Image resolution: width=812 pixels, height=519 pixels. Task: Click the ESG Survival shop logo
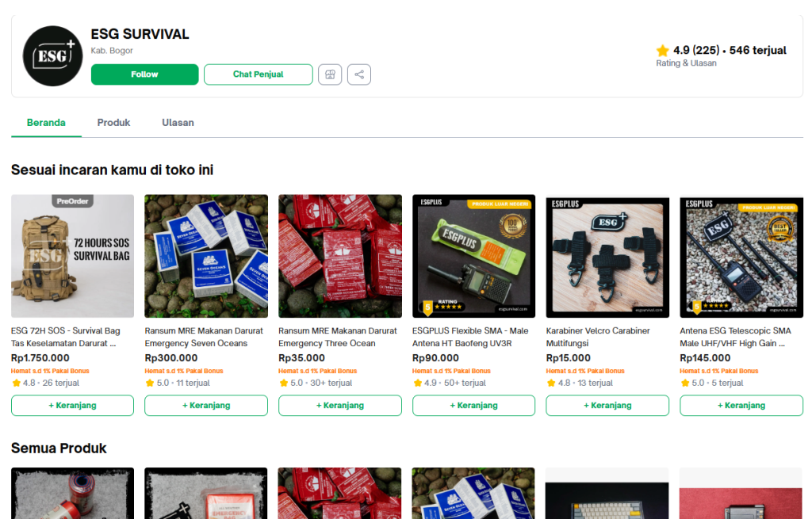click(53, 55)
